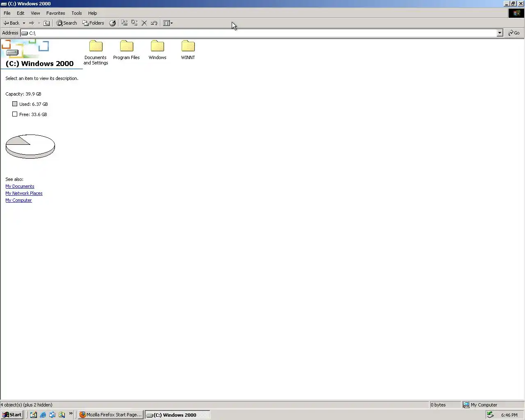
Task: Open the File menu
Action: (x=7, y=13)
